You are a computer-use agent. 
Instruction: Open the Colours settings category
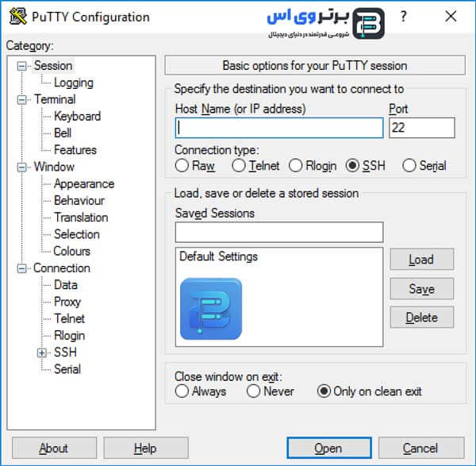[x=72, y=251]
